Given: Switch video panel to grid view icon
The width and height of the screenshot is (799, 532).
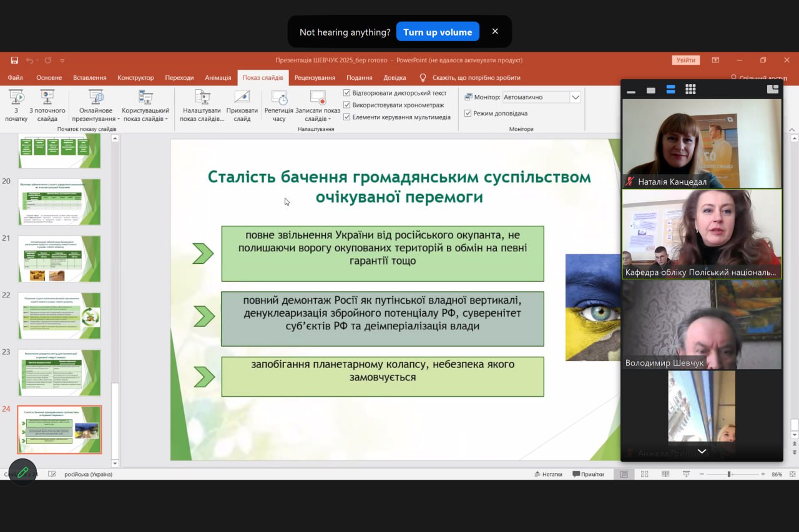Looking at the screenshot, I should pyautogui.click(x=690, y=89).
